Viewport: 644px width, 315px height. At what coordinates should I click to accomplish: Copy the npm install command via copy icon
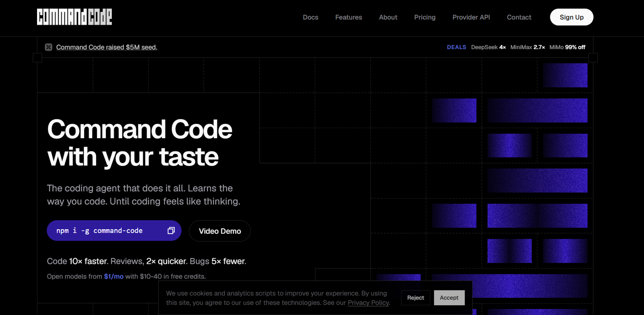(171, 230)
